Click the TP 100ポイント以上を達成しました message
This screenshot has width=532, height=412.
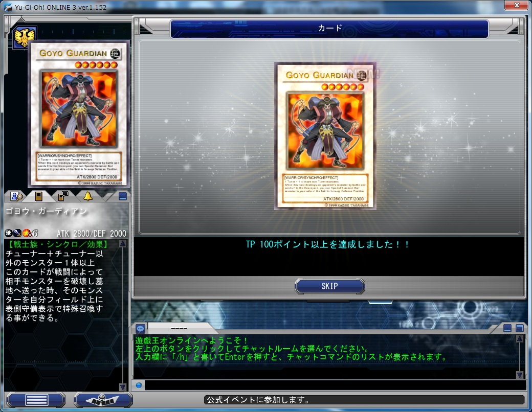[328, 244]
